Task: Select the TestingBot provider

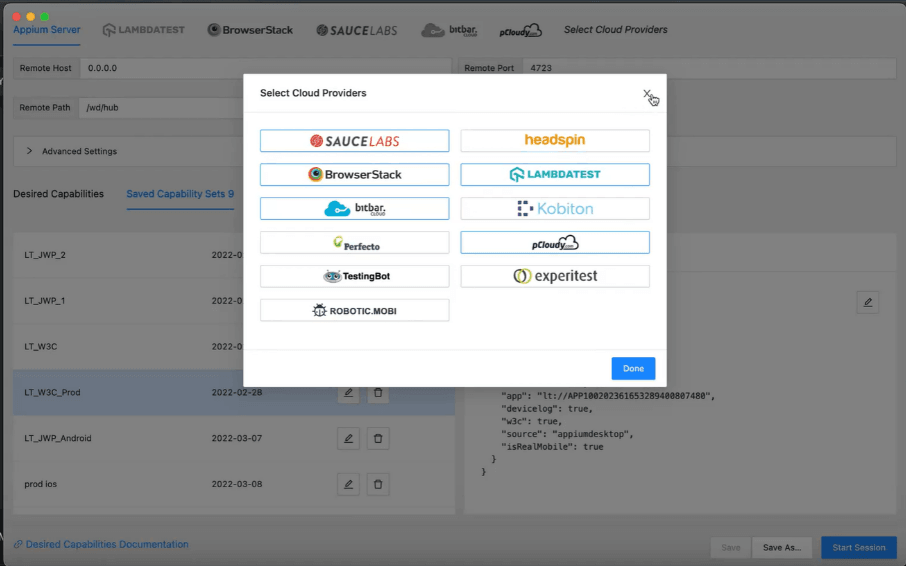Action: pyautogui.click(x=354, y=276)
